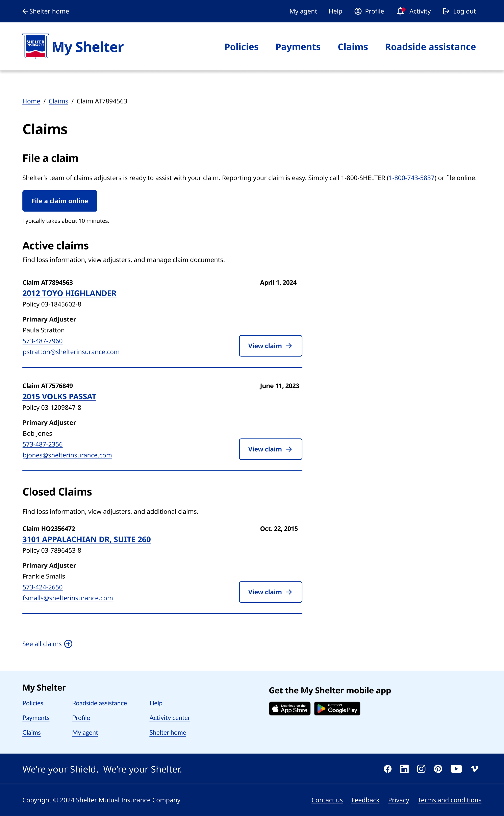
Task: Go back to Shelter home
Action: click(x=46, y=11)
